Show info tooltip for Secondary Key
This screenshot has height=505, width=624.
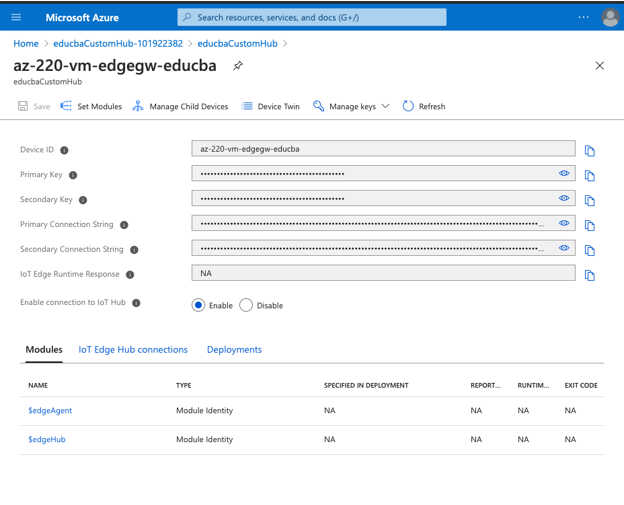(83, 200)
